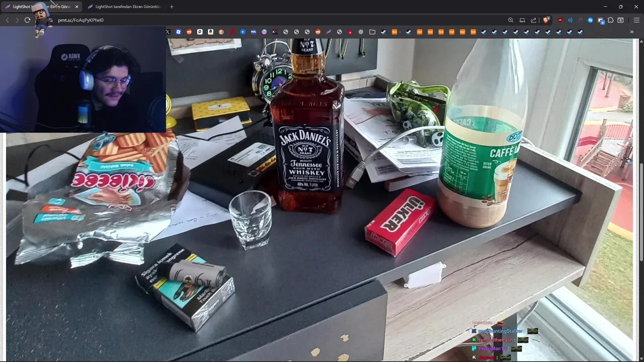Share this page via share icon
644x362 pixels.
point(533,20)
